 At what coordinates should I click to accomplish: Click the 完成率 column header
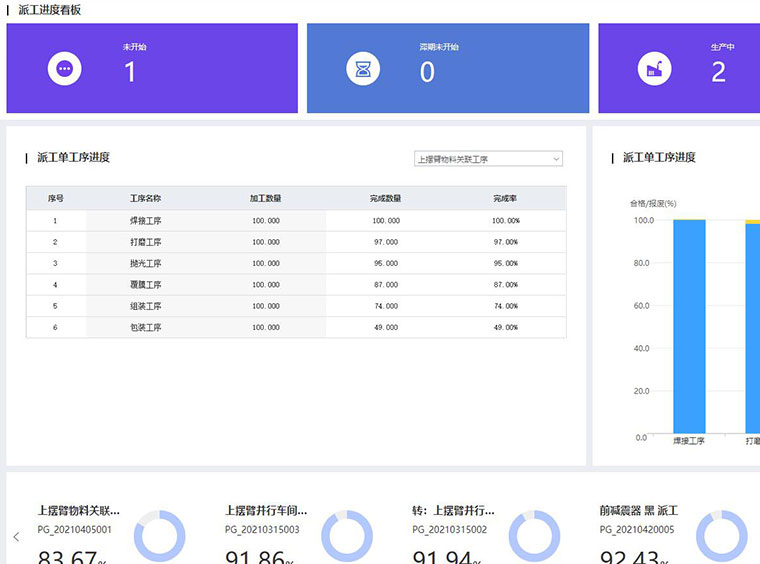tap(505, 199)
